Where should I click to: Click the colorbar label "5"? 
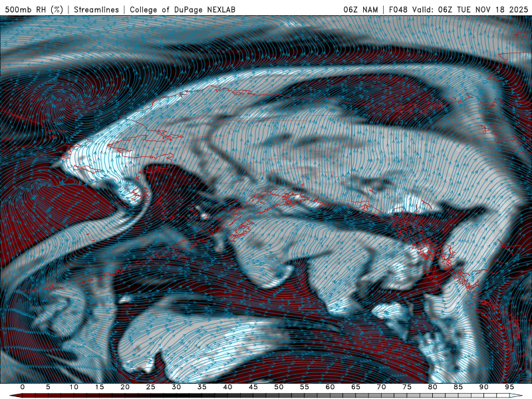48,387
